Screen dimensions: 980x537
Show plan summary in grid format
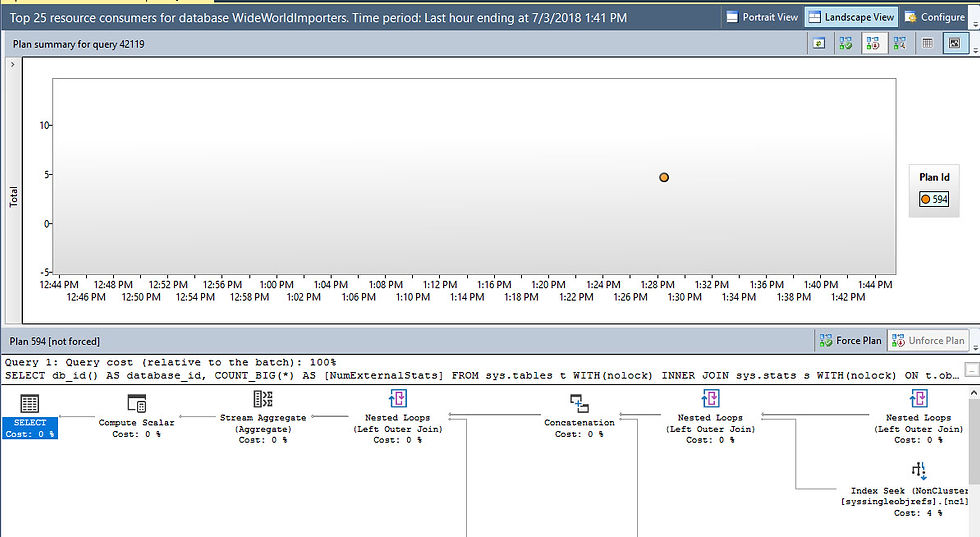[x=928, y=44]
